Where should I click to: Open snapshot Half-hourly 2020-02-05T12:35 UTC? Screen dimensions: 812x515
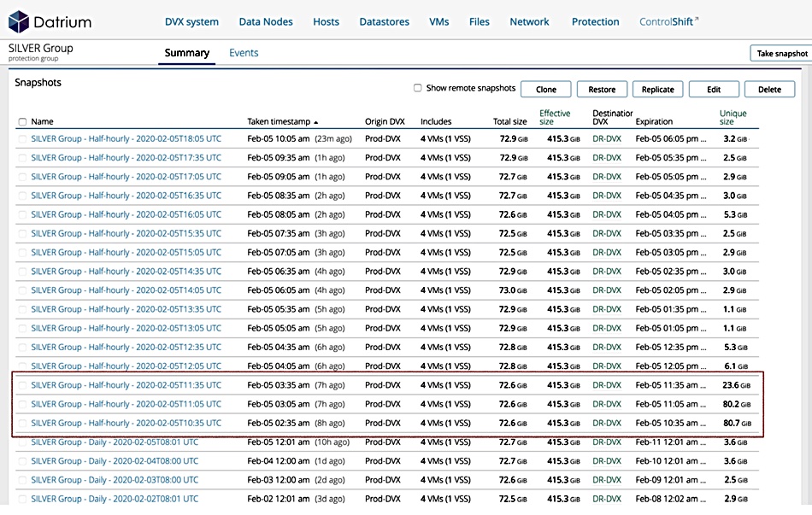click(126, 348)
